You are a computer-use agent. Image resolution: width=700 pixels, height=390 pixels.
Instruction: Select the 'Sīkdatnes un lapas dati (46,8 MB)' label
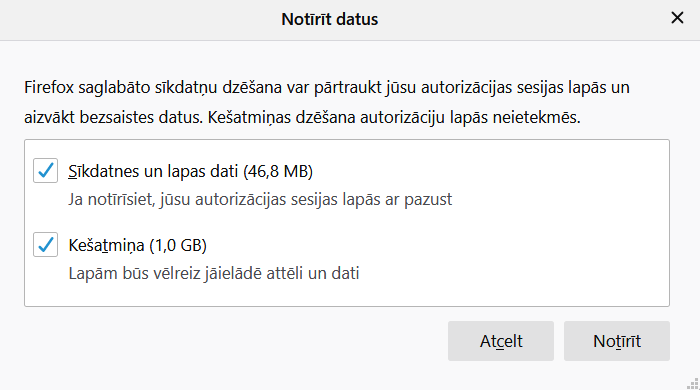click(x=190, y=171)
